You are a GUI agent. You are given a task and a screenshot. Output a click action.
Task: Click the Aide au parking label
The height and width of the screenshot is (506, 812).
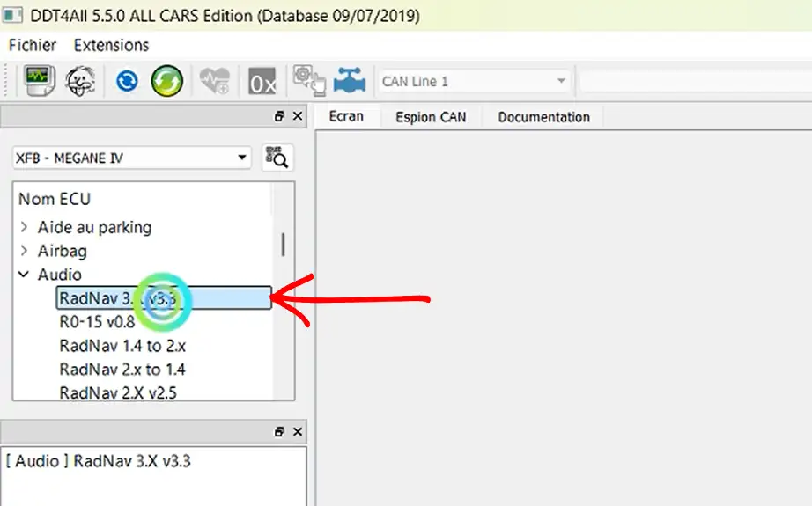pyautogui.click(x=95, y=228)
